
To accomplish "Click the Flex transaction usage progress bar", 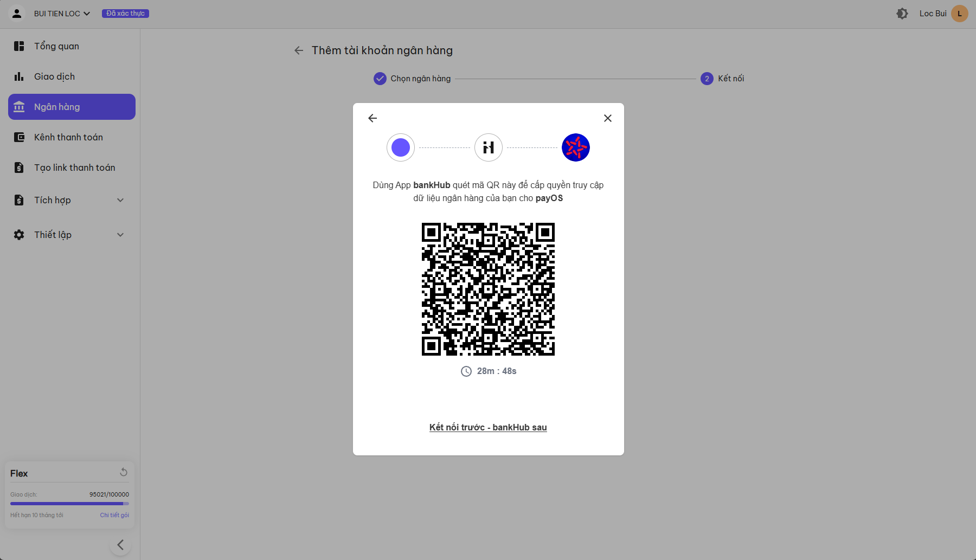I will [x=69, y=504].
